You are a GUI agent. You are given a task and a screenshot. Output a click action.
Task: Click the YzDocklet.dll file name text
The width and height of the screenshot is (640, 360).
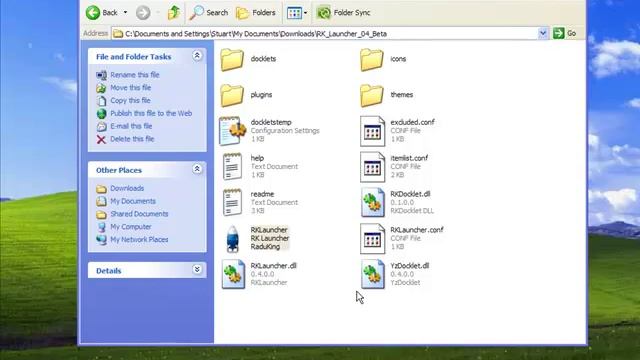409,266
